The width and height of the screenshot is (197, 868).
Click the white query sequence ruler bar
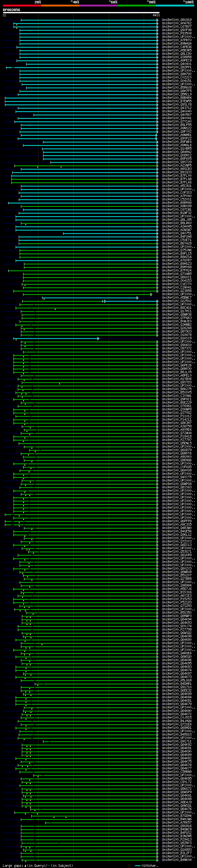tap(81, 13)
